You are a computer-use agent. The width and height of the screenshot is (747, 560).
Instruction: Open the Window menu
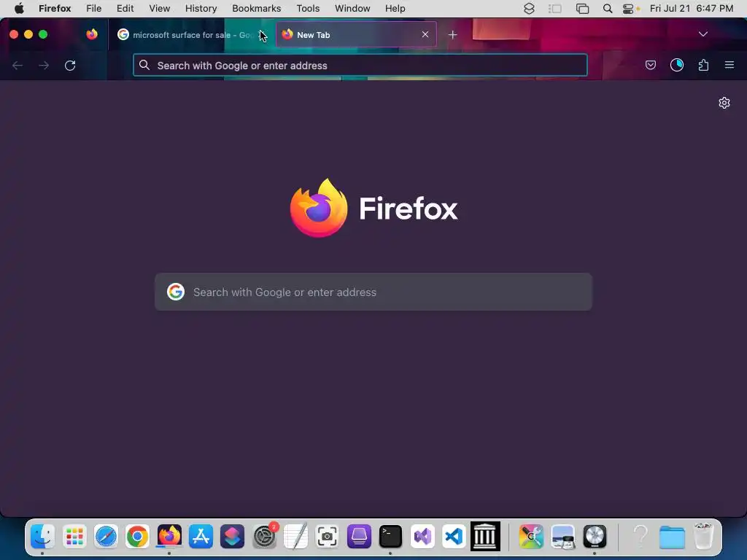coord(352,9)
